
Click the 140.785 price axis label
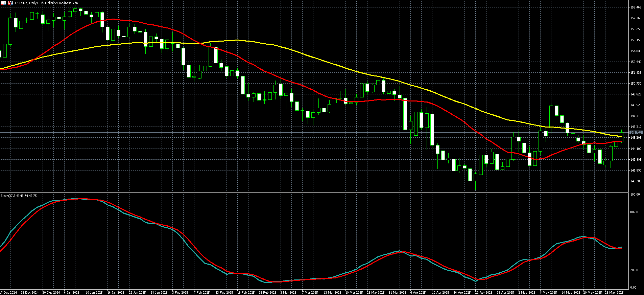(x=636, y=181)
